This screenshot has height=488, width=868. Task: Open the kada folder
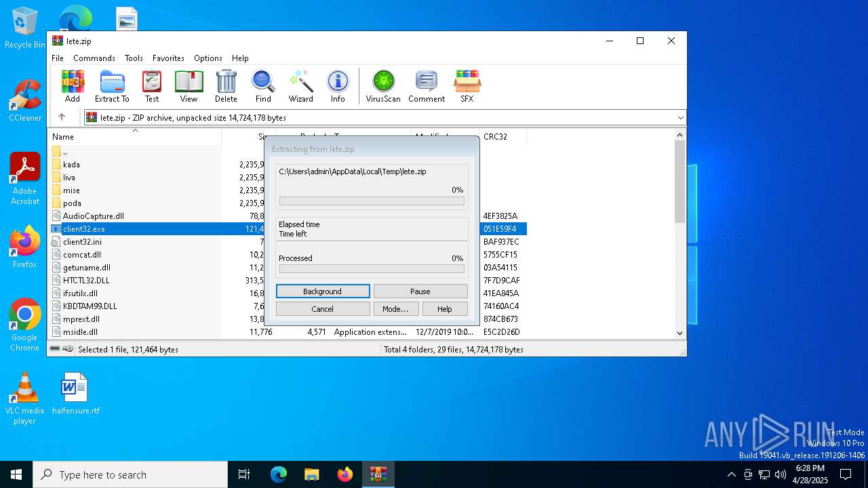pyautogui.click(x=71, y=165)
